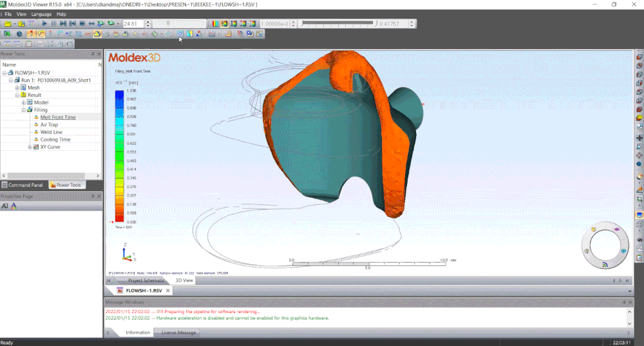Increment the 1.00000e-0 spinner
The width and height of the screenshot is (644, 346).
(293, 22)
